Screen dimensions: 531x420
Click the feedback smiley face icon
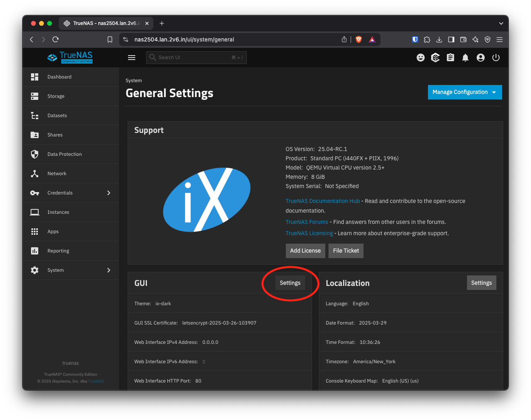(421, 58)
